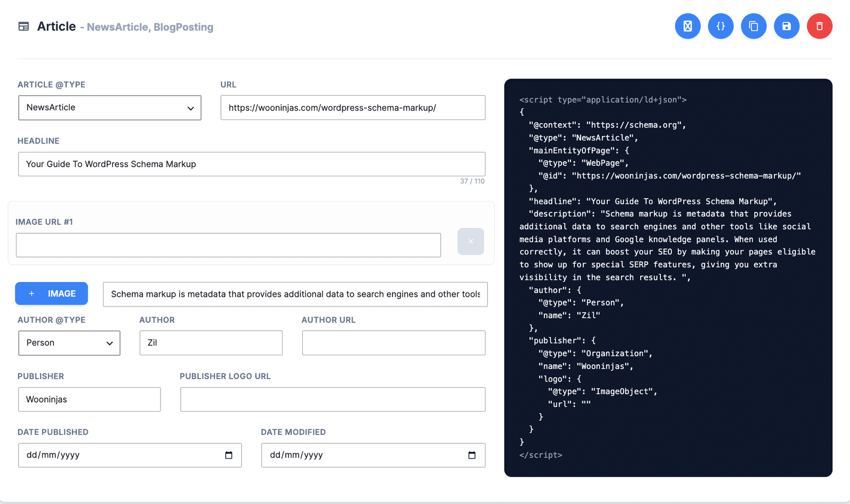The width and height of the screenshot is (850, 504).
Task: Click the red trash delete icon
Action: (x=819, y=26)
